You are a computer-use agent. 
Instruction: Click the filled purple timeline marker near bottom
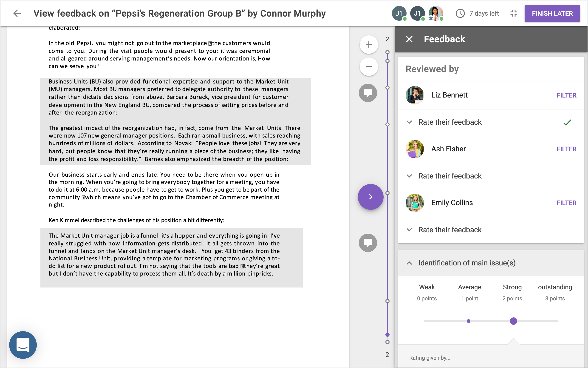pos(387,335)
